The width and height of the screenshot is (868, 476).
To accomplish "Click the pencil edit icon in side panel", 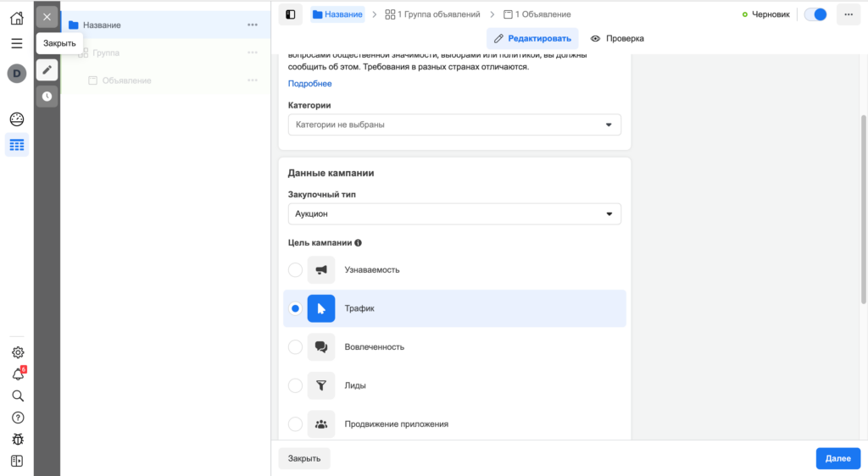I will (x=47, y=69).
